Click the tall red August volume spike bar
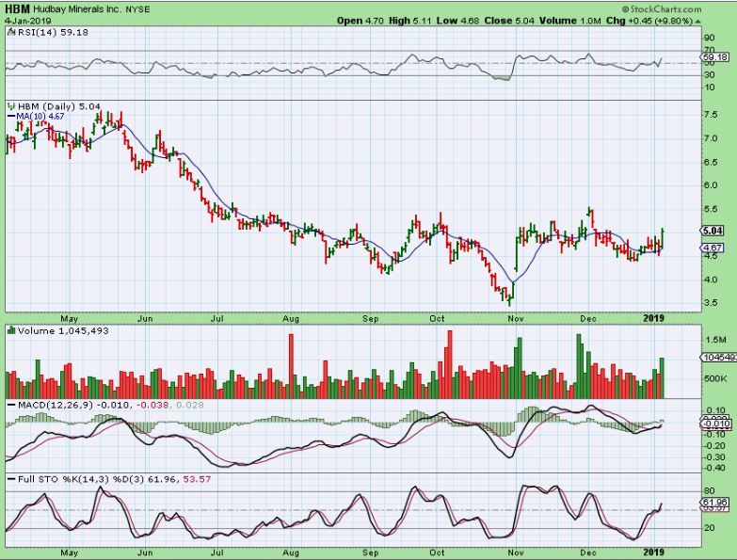Image resolution: width=737 pixels, height=560 pixels. pyautogui.click(x=291, y=366)
